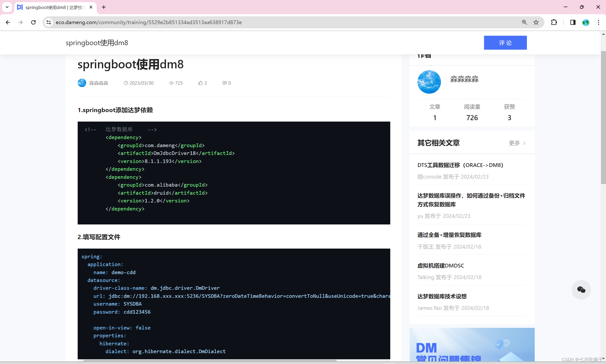The height and width of the screenshot is (364, 606).
Task: Open the WeChat floating contact button
Action: (x=581, y=290)
